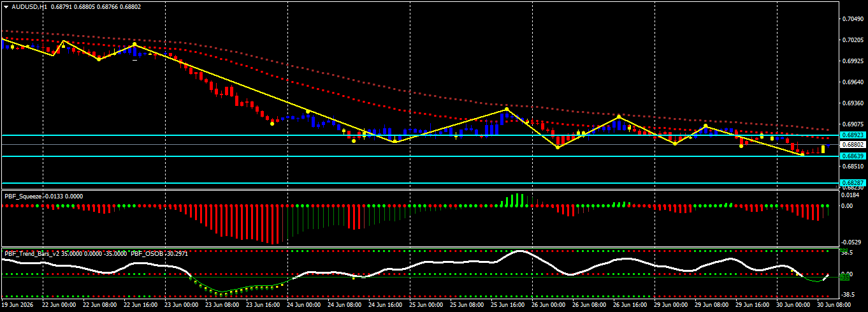This screenshot has width=868, height=312.
Task: Select the AUDUSD,H1 chart title text
Action: [29, 6]
